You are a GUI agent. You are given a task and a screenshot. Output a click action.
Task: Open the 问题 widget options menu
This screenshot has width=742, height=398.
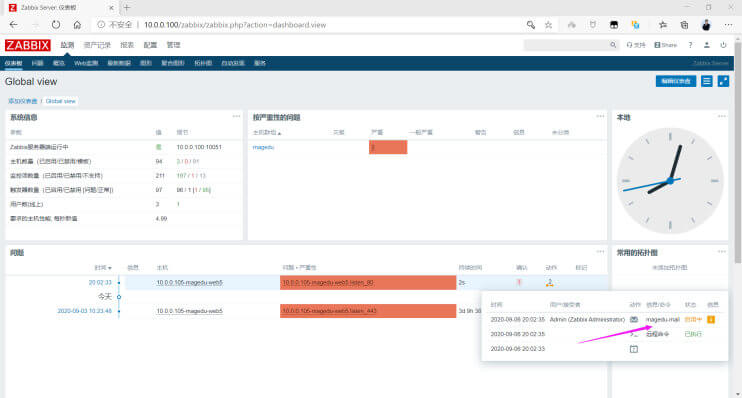tap(600, 252)
